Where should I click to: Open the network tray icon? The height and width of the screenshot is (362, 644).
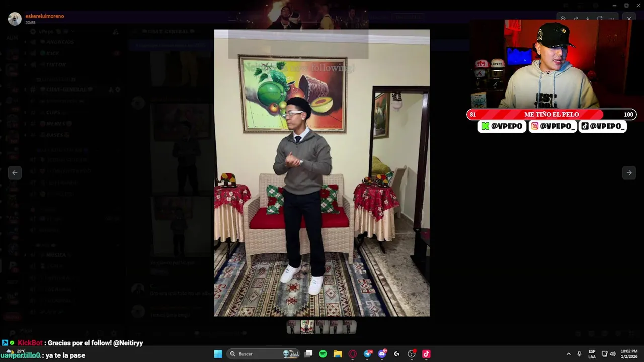coord(605,354)
